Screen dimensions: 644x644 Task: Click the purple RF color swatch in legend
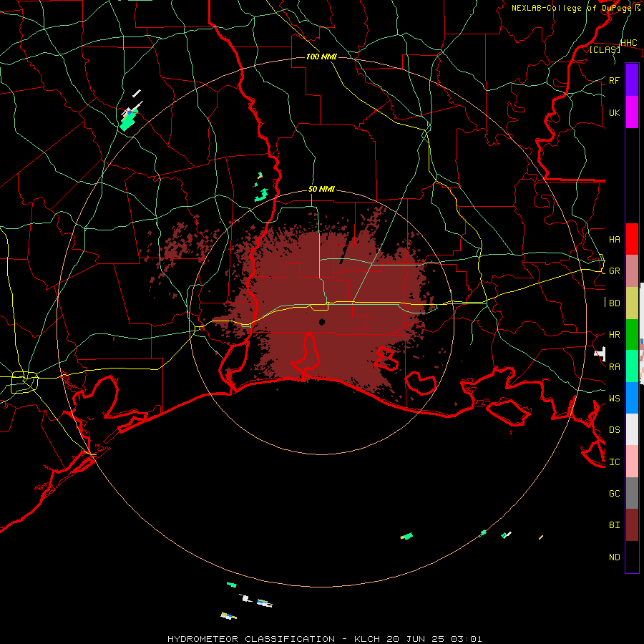coord(632,80)
